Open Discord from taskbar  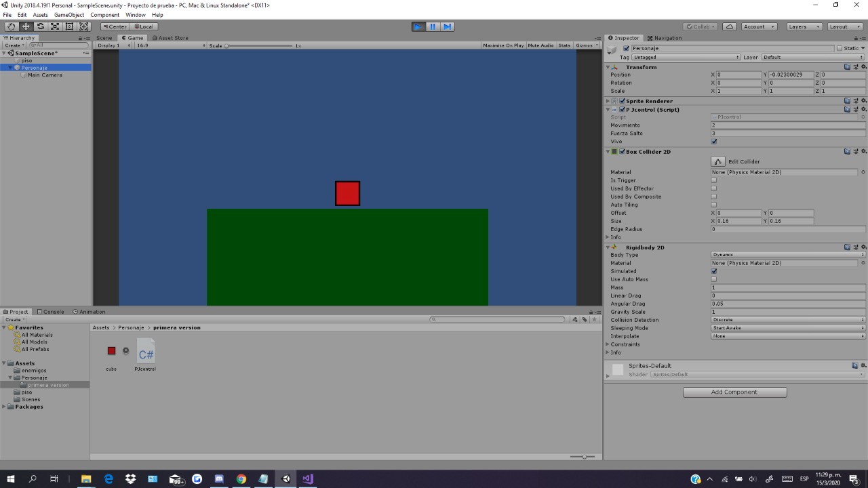219,479
